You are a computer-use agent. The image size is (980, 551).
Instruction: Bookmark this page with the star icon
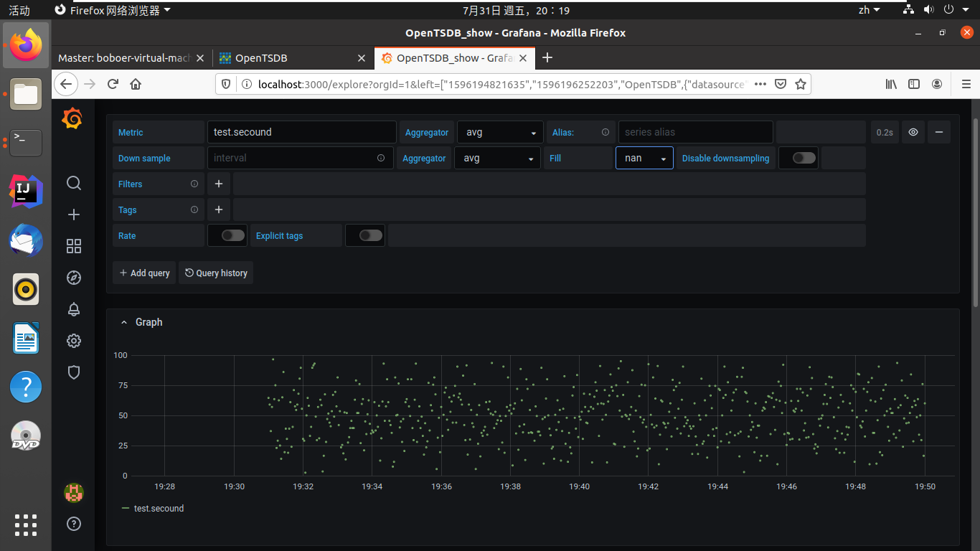coord(801,84)
